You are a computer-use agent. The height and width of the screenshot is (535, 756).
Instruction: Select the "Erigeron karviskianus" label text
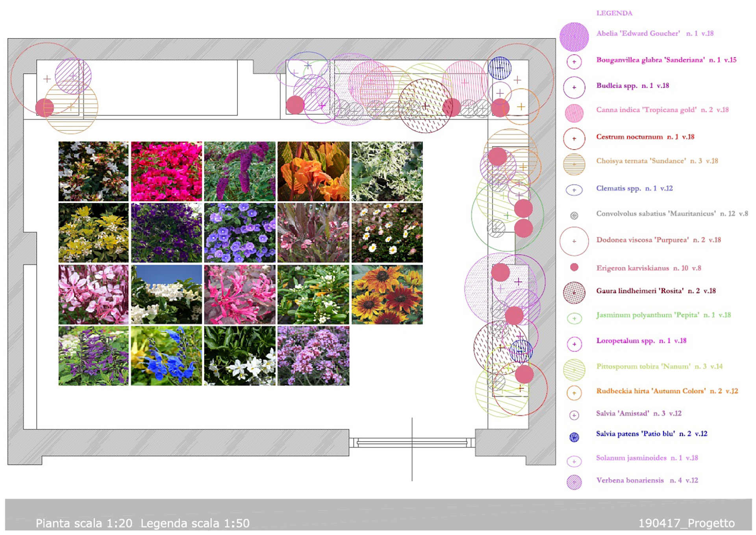pos(632,268)
